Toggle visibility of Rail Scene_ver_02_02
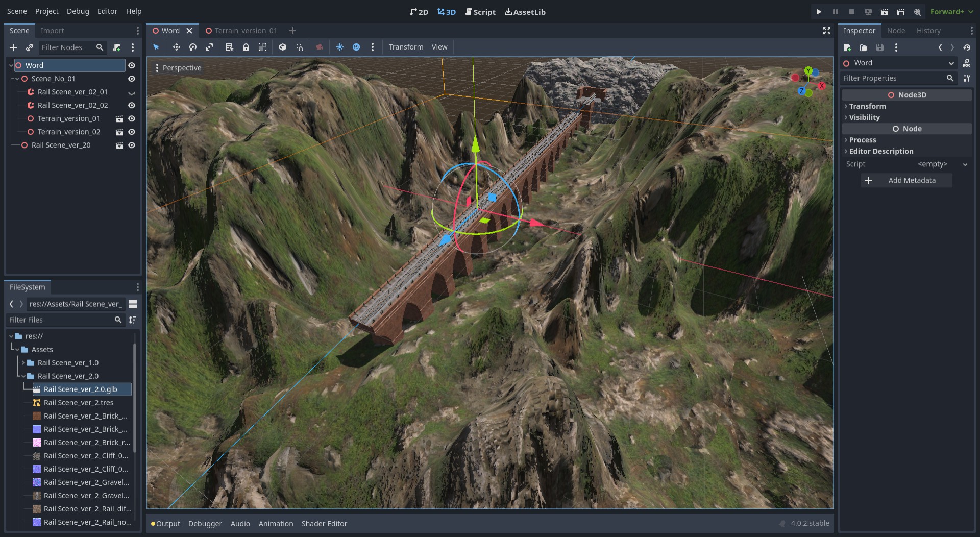 coord(132,105)
